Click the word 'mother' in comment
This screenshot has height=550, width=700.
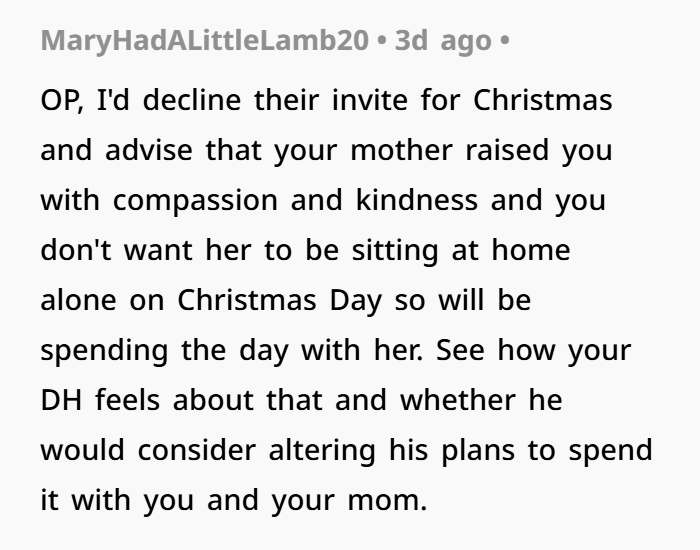pos(401,150)
